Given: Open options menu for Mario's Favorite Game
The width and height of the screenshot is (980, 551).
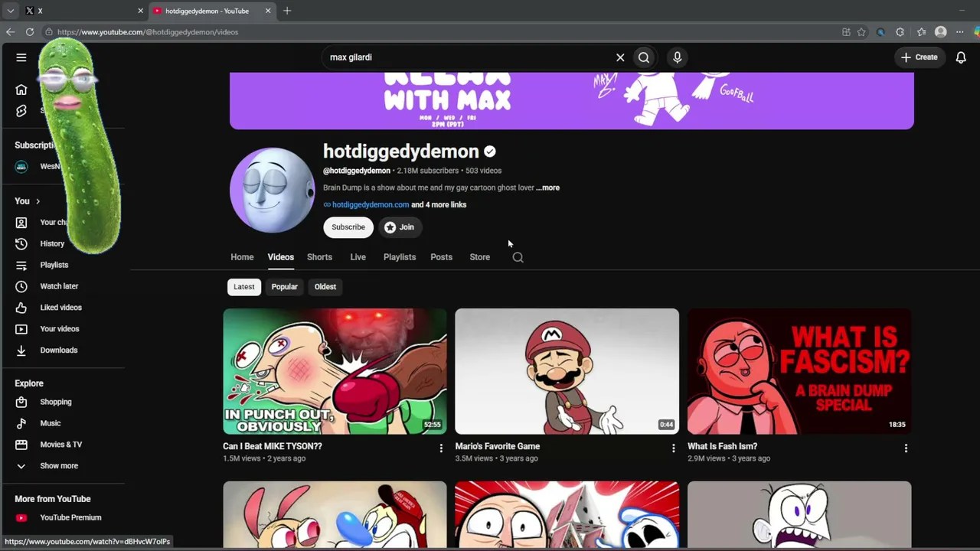Looking at the screenshot, I should 673,448.
